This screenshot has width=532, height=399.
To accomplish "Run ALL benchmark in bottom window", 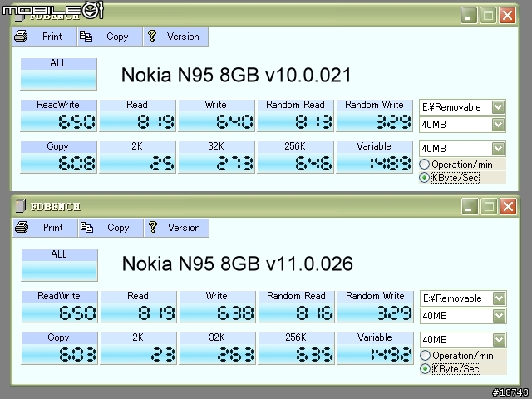I will (x=59, y=265).
